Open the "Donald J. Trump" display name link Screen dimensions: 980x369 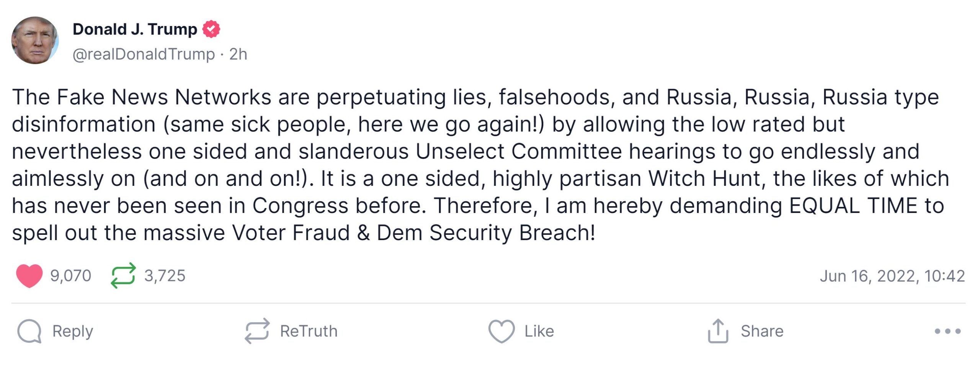click(x=135, y=29)
